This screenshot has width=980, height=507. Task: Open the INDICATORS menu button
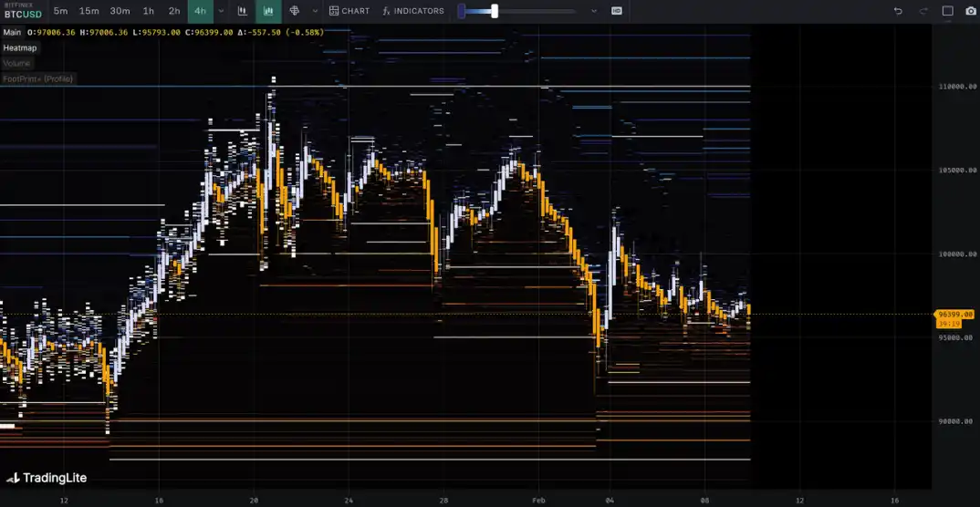click(x=413, y=11)
